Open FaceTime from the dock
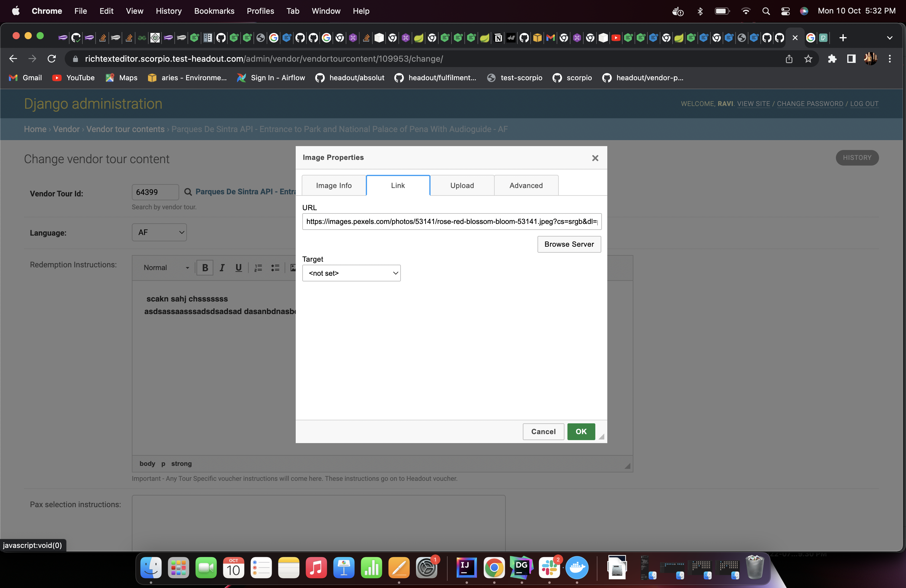The image size is (906, 588). pyautogui.click(x=206, y=568)
